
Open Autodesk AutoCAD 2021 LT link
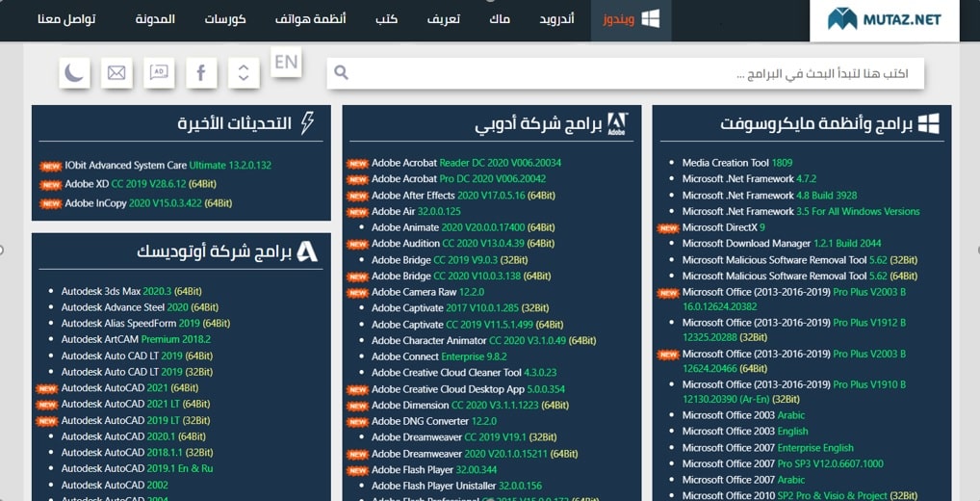(136, 404)
